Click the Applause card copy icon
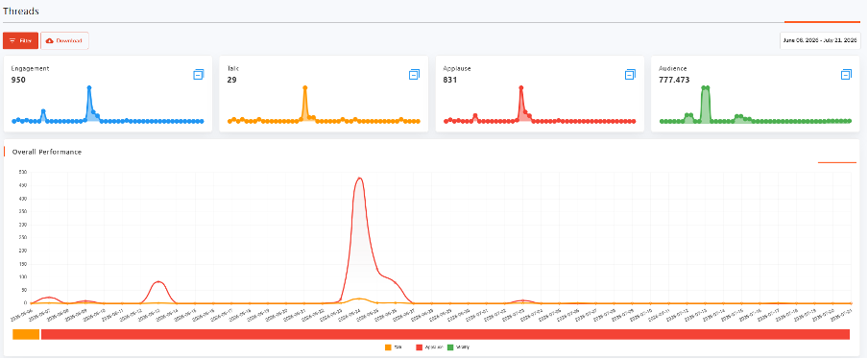The height and width of the screenshot is (359, 868). point(631,74)
